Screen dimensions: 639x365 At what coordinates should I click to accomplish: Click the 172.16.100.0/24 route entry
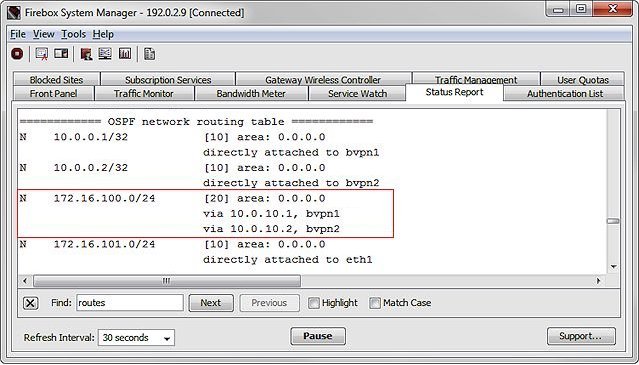click(104, 198)
